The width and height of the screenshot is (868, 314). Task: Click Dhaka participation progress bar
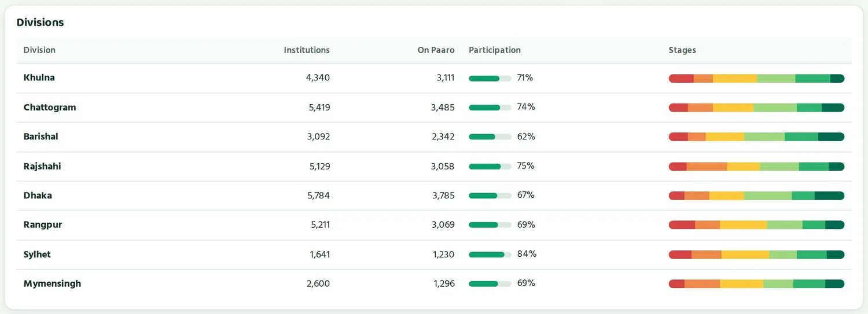click(x=490, y=195)
